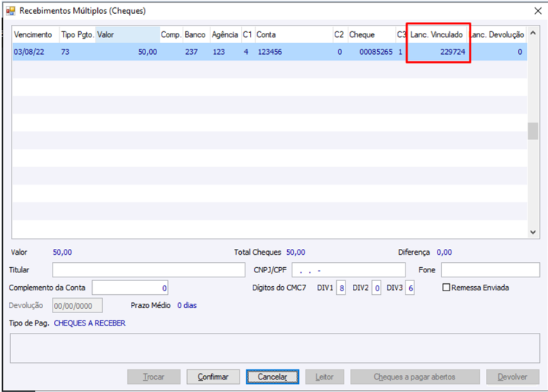Click the DIV1 digit field
This screenshot has width=548, height=392.
tap(341, 288)
